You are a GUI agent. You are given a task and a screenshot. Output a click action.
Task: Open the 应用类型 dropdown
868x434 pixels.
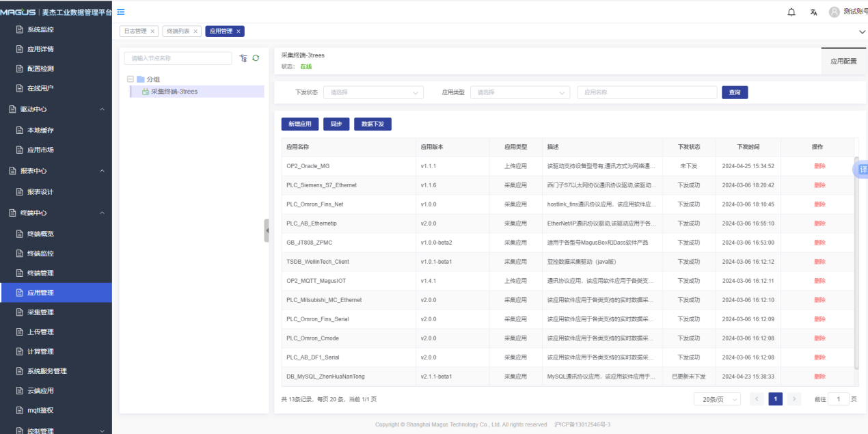coord(519,92)
